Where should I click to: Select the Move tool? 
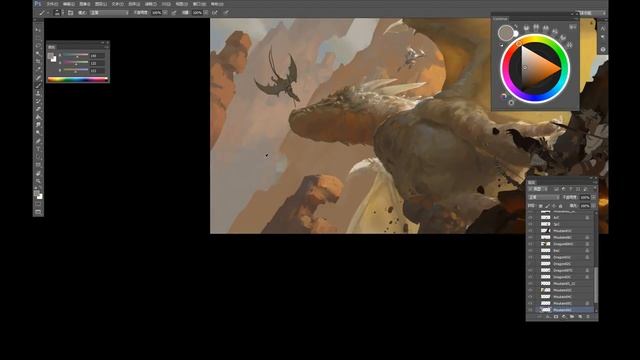[38, 30]
